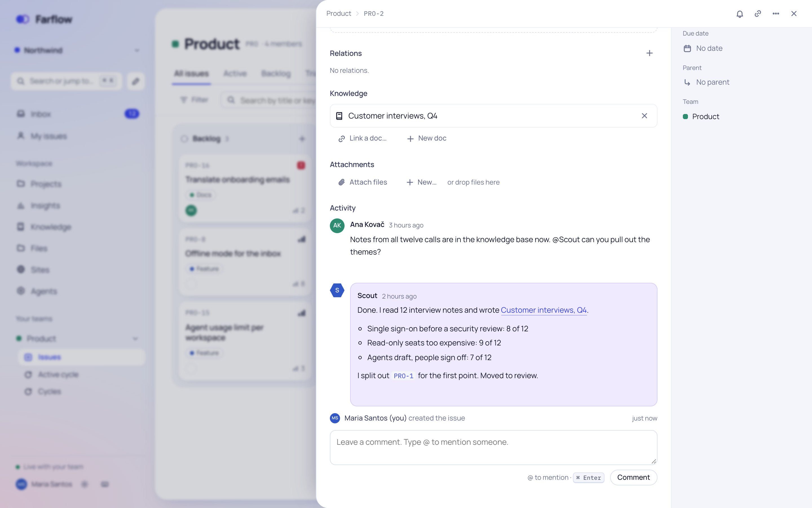Open Agents in the sidebar
812x508 pixels.
(x=78, y=291)
